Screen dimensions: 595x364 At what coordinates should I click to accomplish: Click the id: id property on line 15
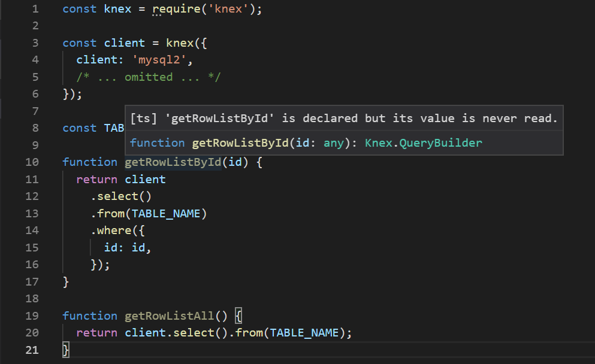click(128, 248)
